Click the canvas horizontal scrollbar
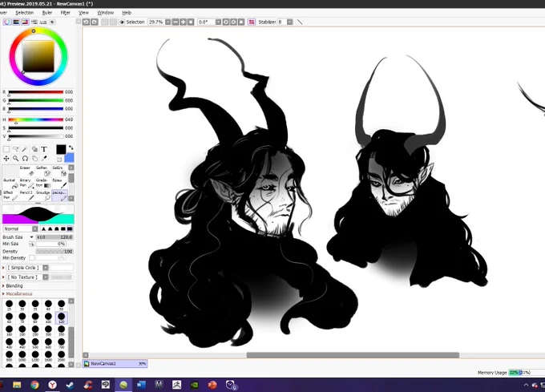Screen dimensions: 545x392 (353, 355)
